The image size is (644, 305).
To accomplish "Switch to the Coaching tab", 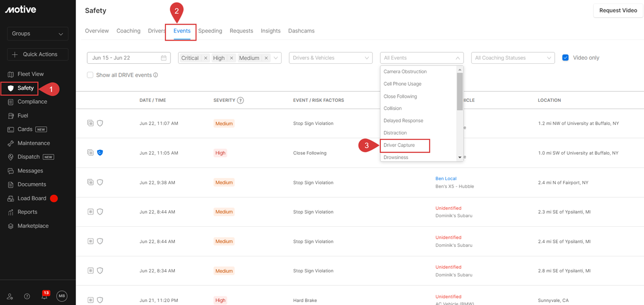I will [128, 31].
